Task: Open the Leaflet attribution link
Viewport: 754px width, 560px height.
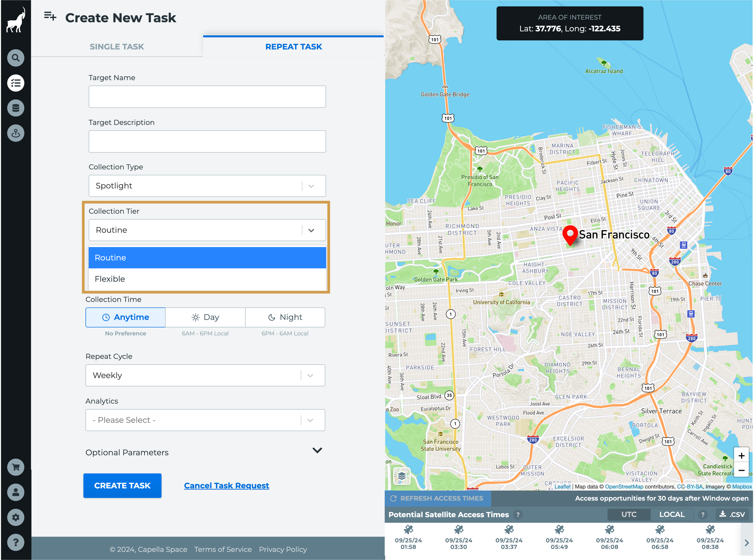Action: pos(562,487)
